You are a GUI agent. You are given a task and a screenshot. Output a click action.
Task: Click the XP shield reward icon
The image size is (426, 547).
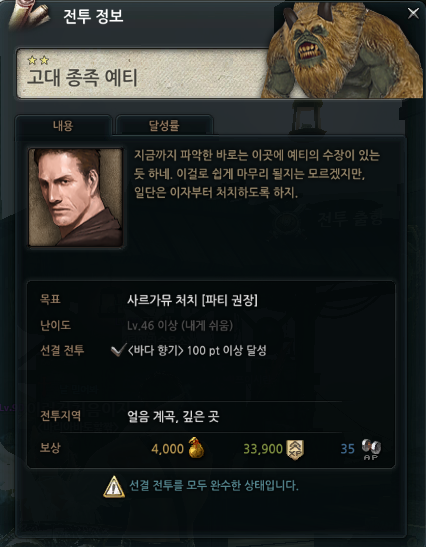click(x=295, y=449)
